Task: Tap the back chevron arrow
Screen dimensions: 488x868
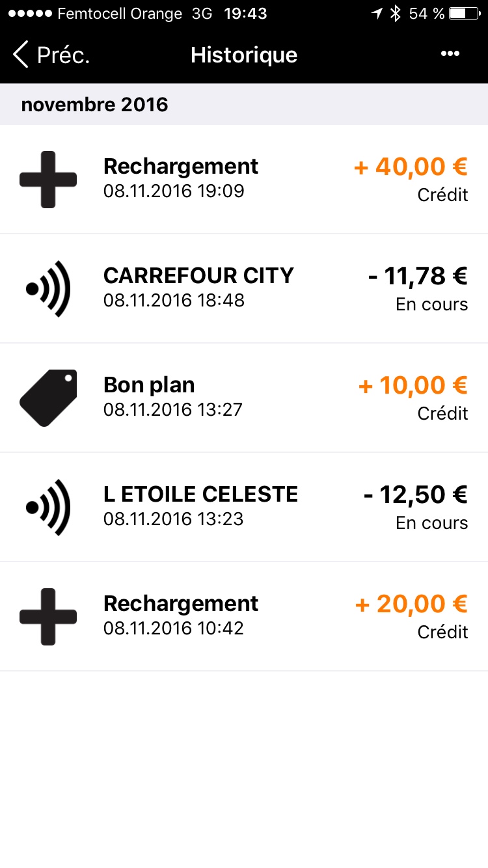Action: click(21, 55)
